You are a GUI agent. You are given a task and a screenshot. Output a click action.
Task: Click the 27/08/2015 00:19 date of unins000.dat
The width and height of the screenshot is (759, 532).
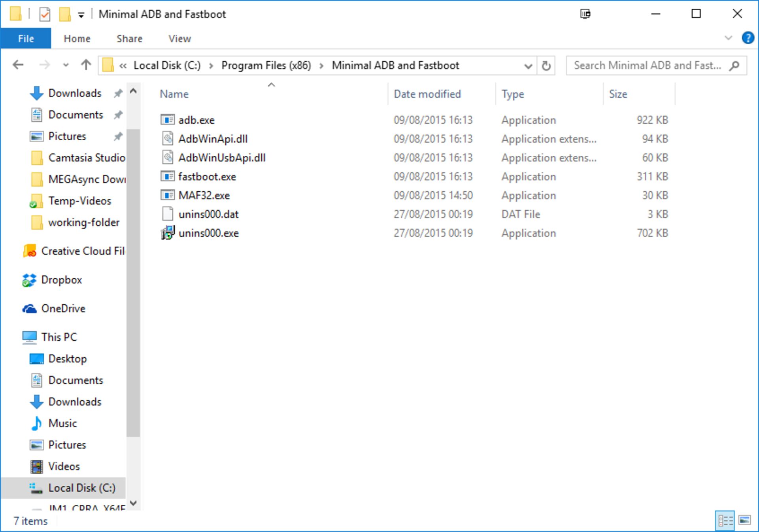[433, 214]
